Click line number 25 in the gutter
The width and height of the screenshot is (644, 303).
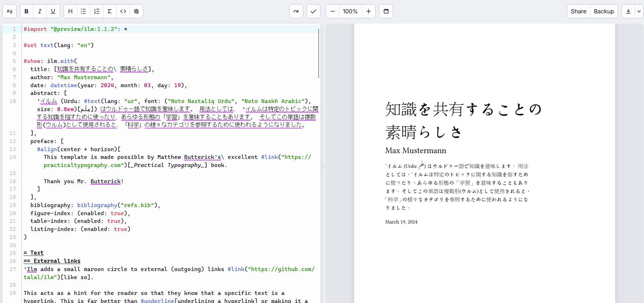(x=13, y=253)
